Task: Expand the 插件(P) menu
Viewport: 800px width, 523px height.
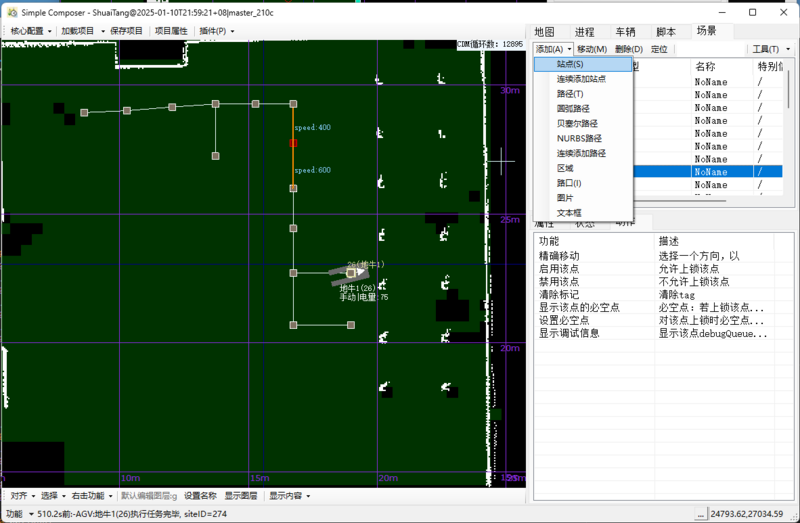Action: (217, 31)
